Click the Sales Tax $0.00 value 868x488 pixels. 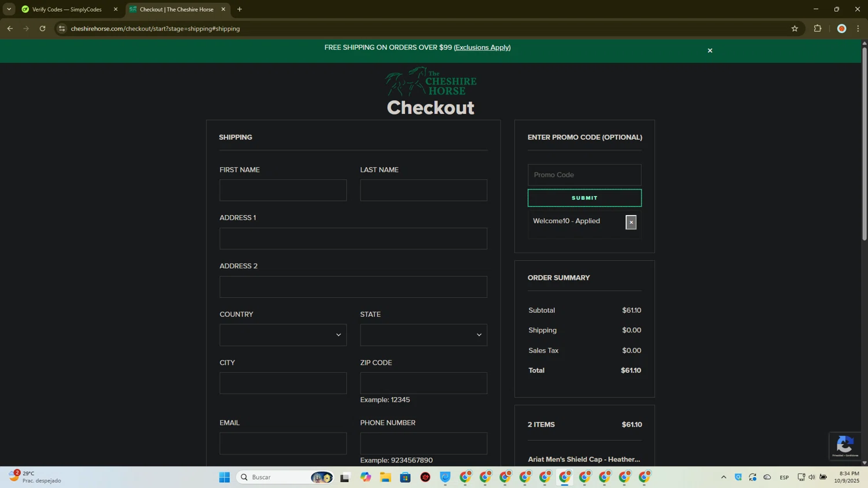click(631, 350)
